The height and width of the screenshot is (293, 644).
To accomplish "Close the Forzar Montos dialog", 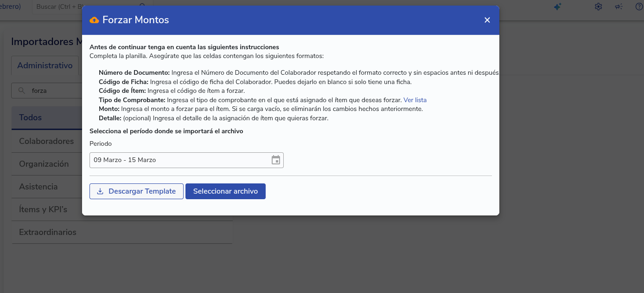I will pyautogui.click(x=487, y=20).
